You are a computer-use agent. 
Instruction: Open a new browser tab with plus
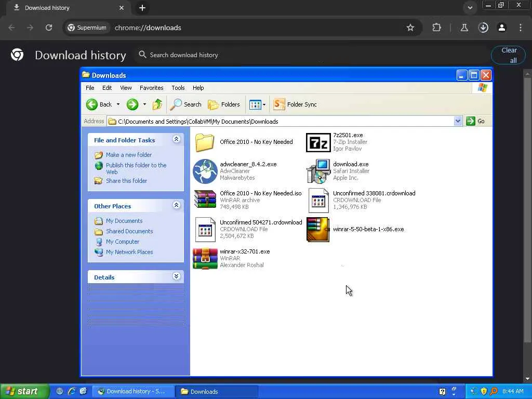142,8
